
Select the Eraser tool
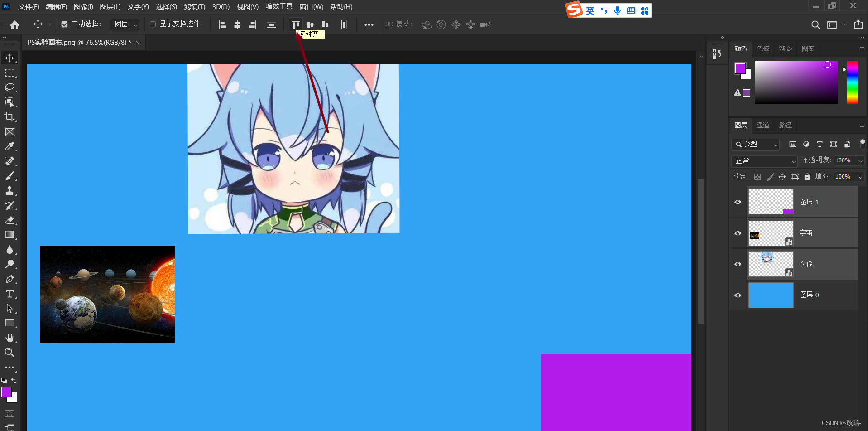click(x=10, y=220)
